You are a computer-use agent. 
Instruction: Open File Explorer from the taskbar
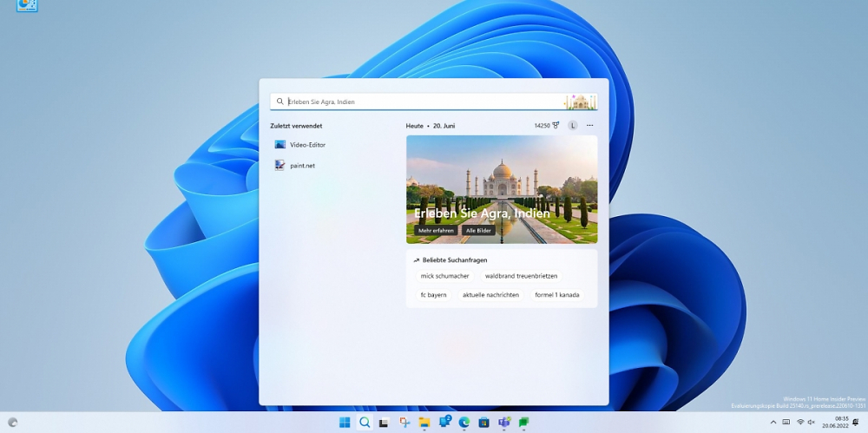424,423
